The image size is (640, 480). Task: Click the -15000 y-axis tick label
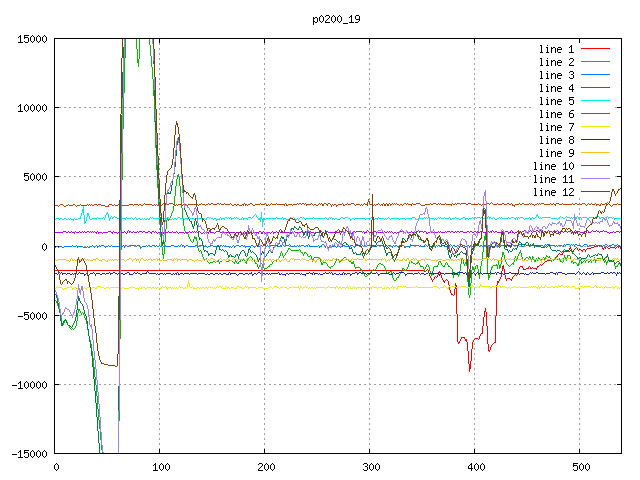(x=26, y=454)
